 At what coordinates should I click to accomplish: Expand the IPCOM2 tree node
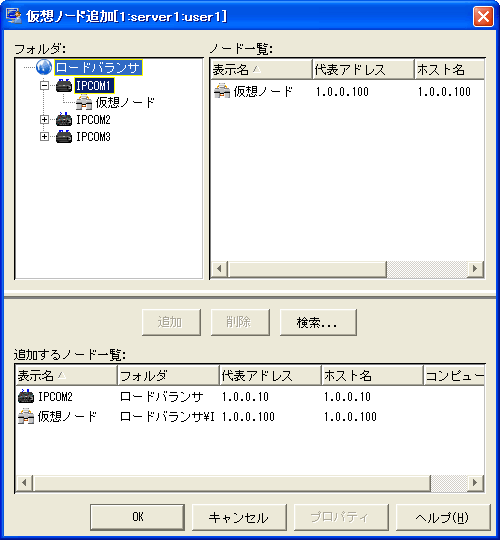point(44,120)
